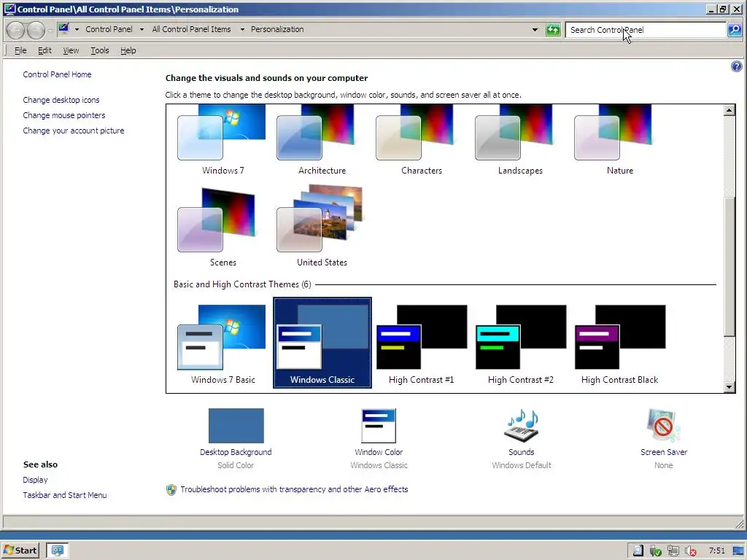Open Change desktop icons link
This screenshot has width=747, height=560.
pos(61,100)
